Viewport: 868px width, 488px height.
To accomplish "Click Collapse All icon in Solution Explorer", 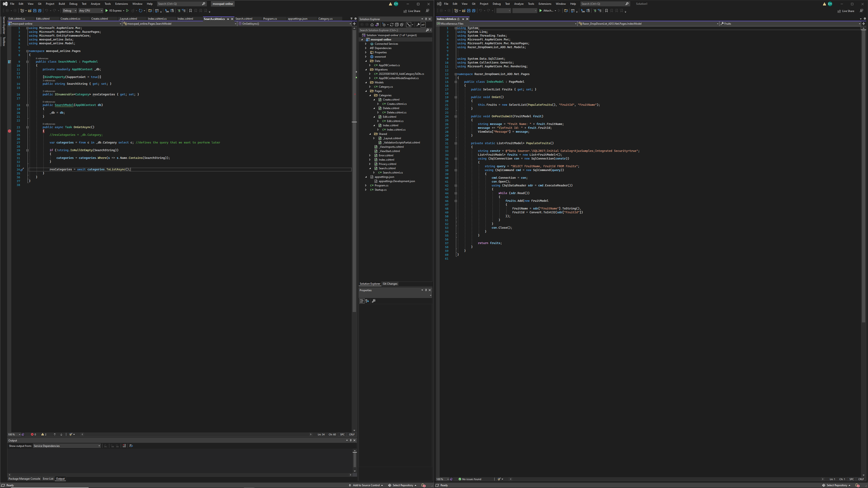I will click(x=397, y=25).
